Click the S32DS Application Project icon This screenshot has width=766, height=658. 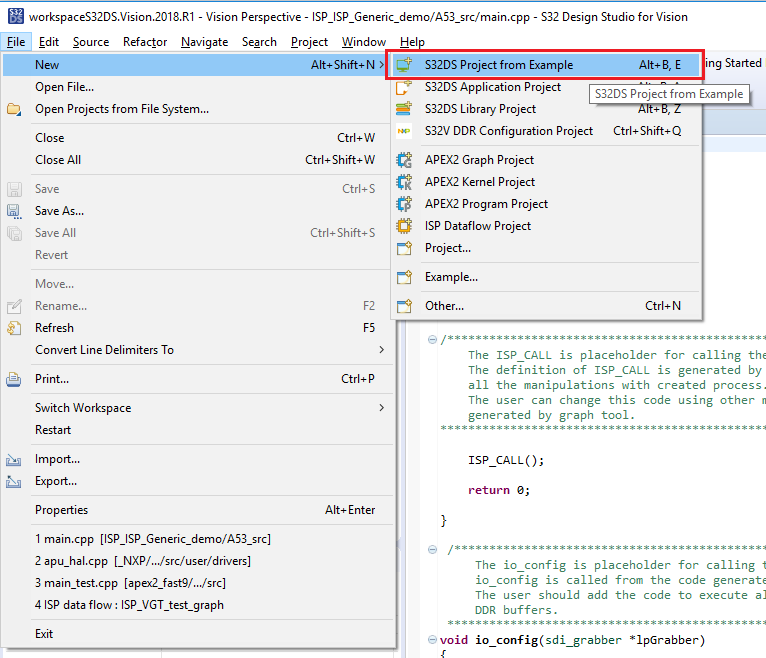pyautogui.click(x=404, y=87)
